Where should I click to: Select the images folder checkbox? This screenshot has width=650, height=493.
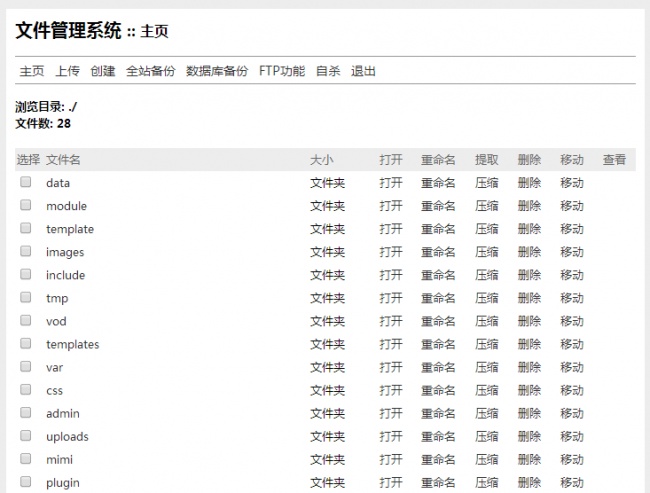[x=26, y=251]
